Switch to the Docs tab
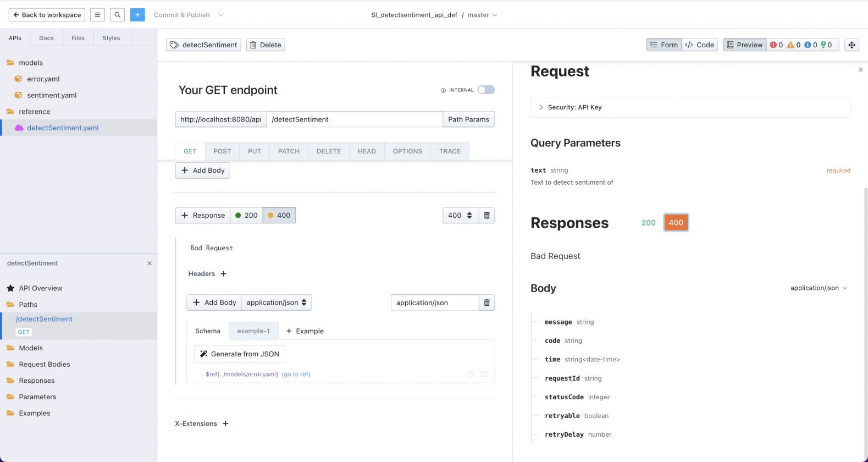Image resolution: width=868 pixels, height=462 pixels. coord(46,38)
